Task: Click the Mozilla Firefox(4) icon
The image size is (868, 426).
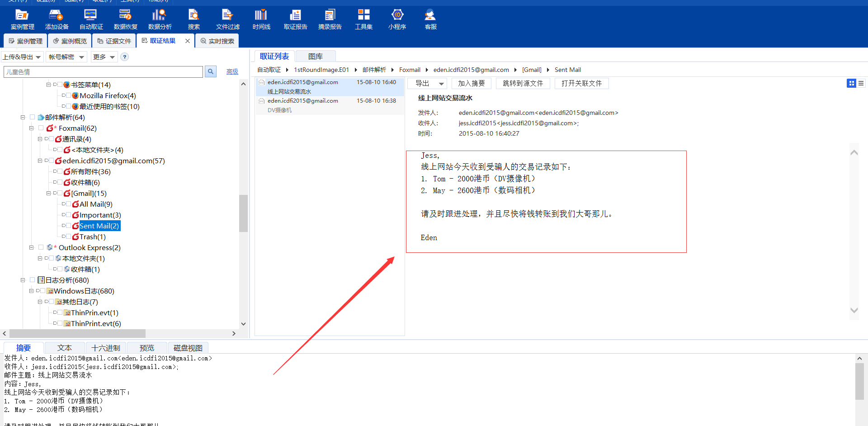Action: click(75, 95)
